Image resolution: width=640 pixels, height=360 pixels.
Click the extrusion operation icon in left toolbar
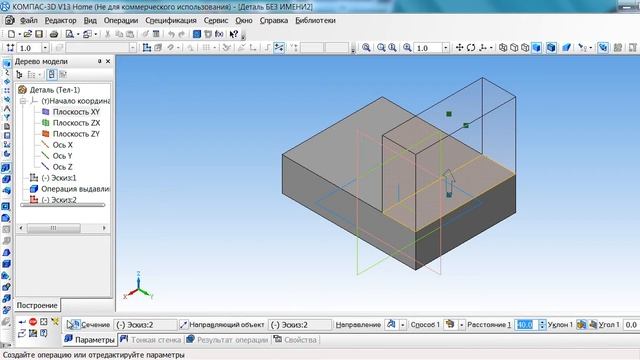tap(6, 168)
